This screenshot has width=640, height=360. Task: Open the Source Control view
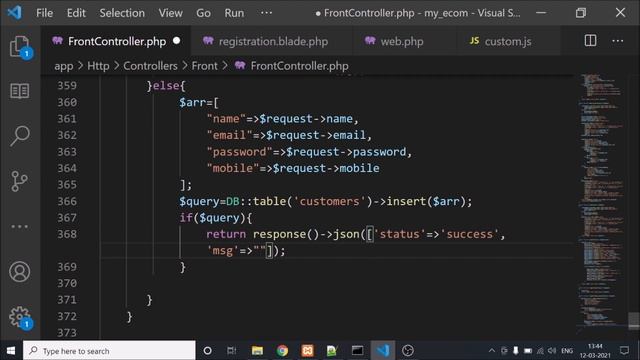(20, 181)
